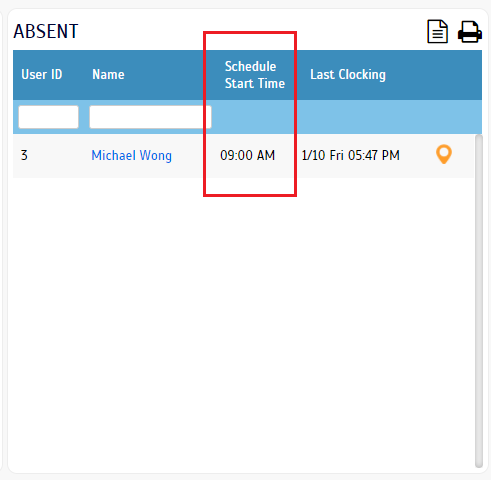Open Michael Wong's profile link

(131, 155)
